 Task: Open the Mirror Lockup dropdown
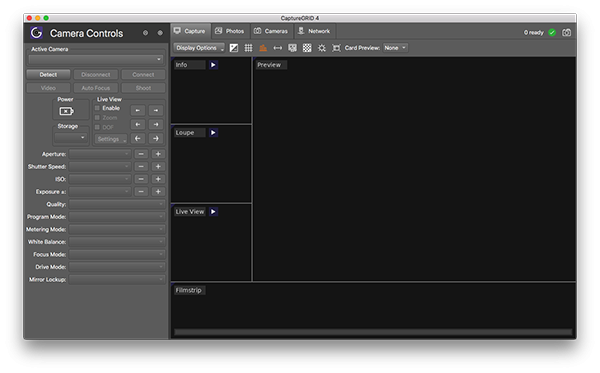(117, 280)
